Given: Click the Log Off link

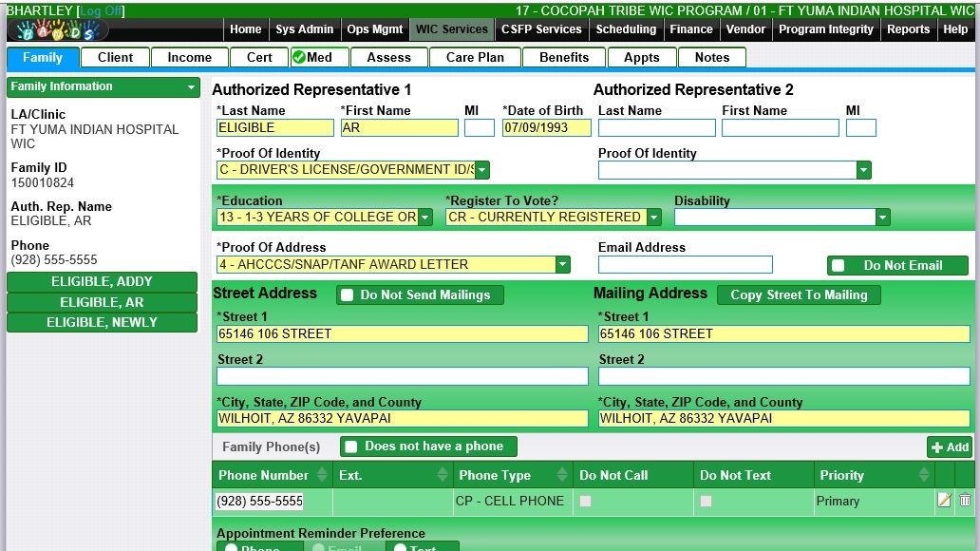Looking at the screenshot, I should (x=100, y=10).
